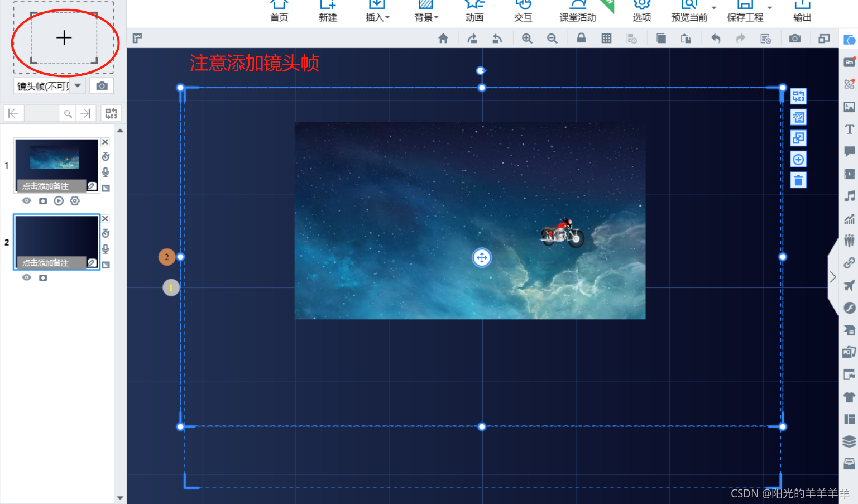Open the transition settings icon for frame 1
The image size is (858, 504).
106,188
